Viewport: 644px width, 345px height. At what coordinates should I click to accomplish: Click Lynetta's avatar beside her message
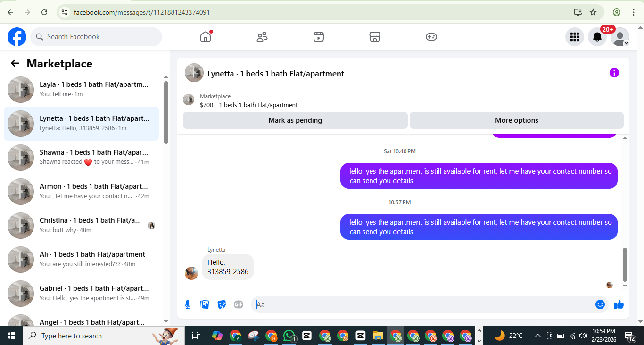[x=191, y=273]
